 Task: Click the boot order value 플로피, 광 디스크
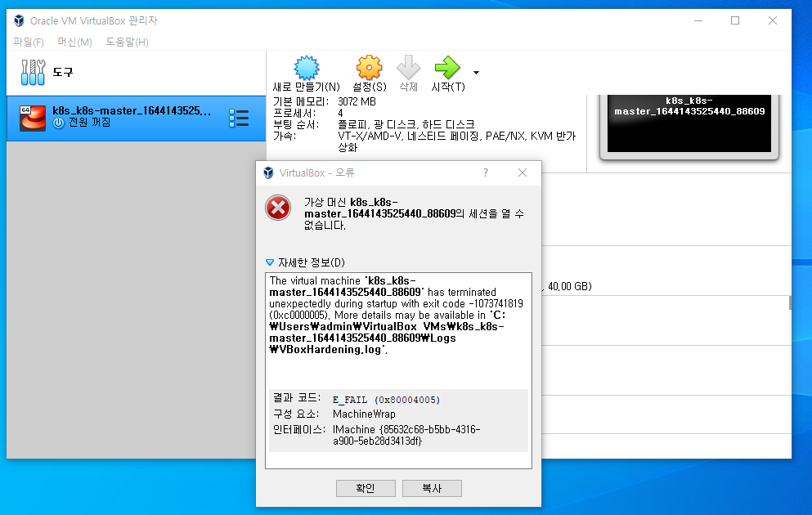(x=406, y=124)
